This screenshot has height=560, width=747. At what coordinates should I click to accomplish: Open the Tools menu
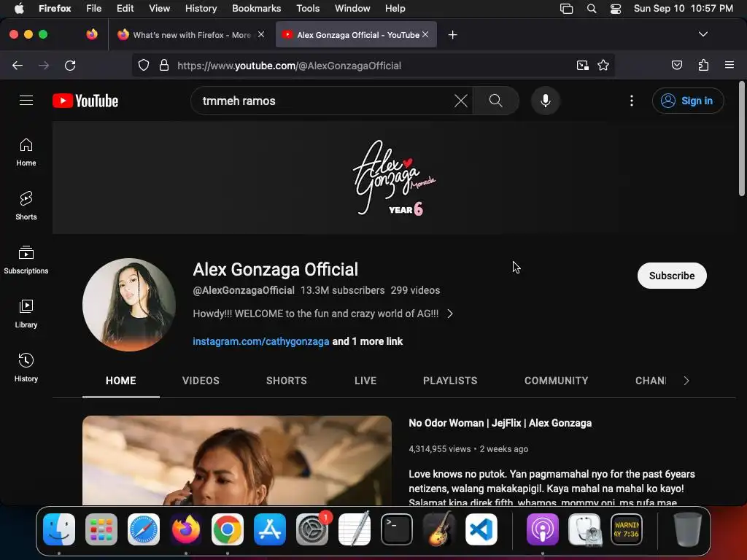pyautogui.click(x=308, y=9)
